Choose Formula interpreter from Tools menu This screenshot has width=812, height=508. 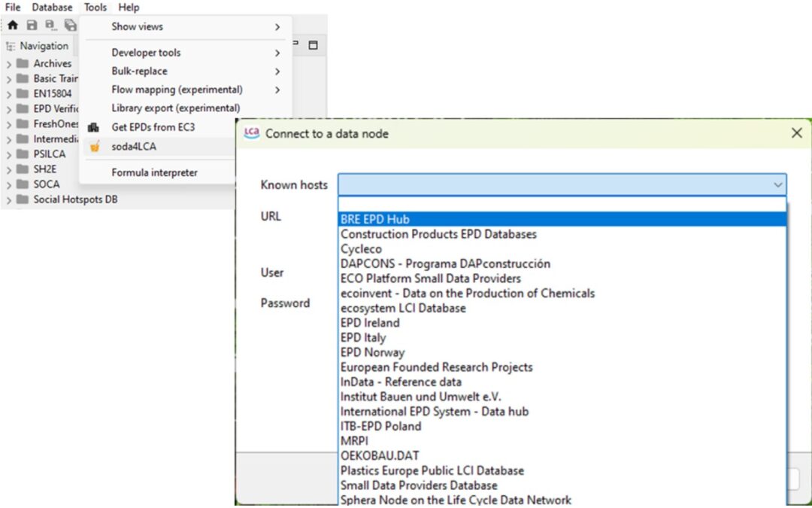point(154,172)
